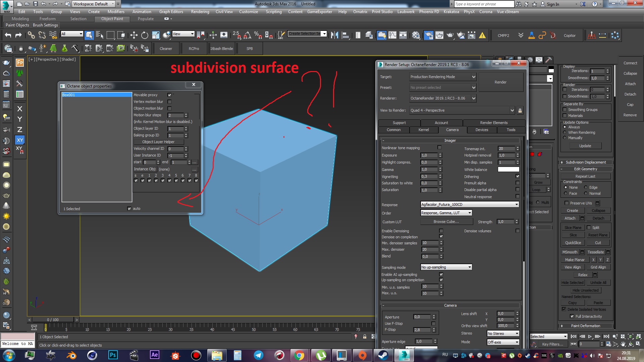Screen dimensions: 644x362
Task: Open Google Chrome from the taskbar
Action: coord(299,355)
